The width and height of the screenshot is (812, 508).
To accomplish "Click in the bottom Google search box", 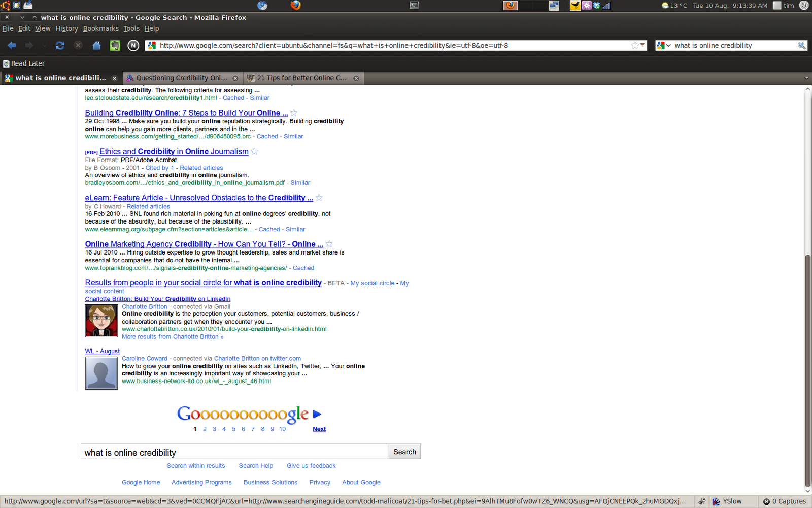I will click(235, 452).
